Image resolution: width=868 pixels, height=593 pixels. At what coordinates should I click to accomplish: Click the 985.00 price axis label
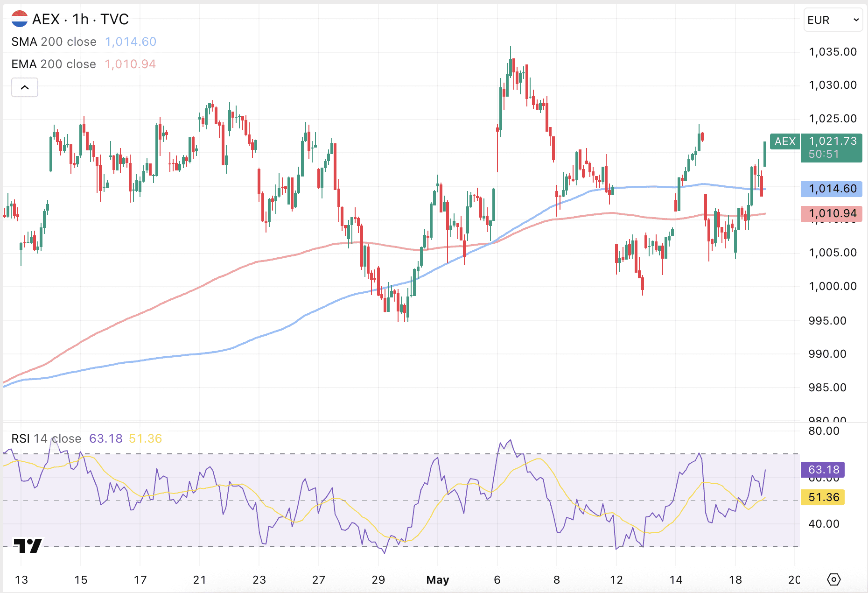(827, 388)
